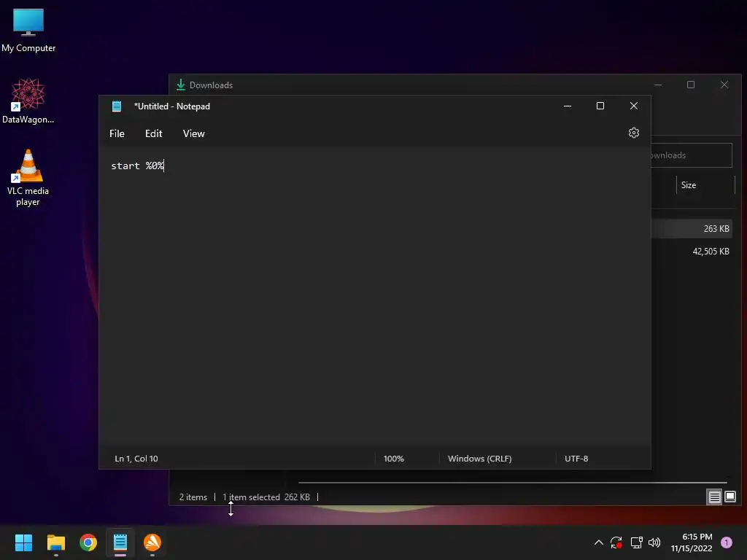Sort by Size column in Downloads window
Viewport: 747px width, 560px height.
(x=689, y=185)
